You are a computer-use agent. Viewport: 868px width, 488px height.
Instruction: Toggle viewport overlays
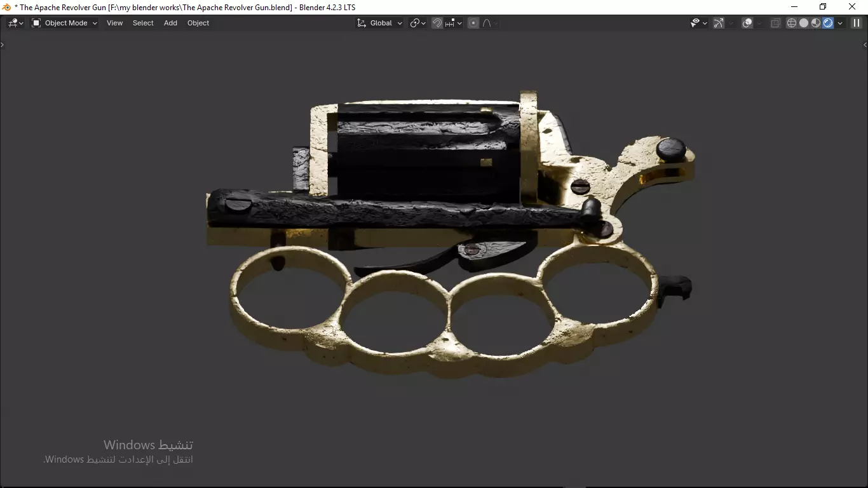[748, 23]
